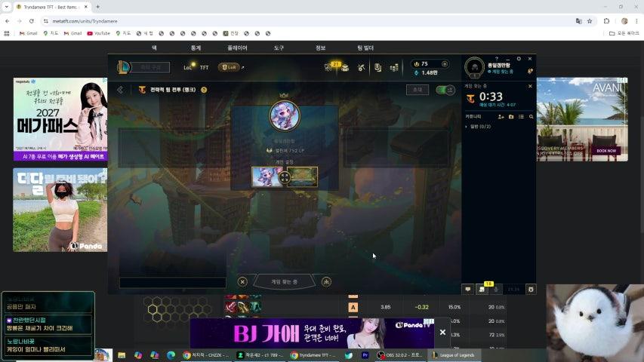Open the 통계 menu on metatft
644x362 pixels.
(196, 48)
